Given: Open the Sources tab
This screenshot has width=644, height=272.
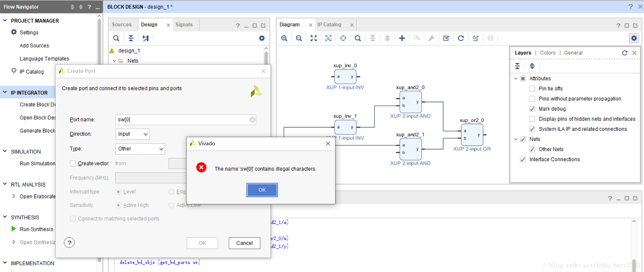Looking at the screenshot, I should click(x=122, y=25).
